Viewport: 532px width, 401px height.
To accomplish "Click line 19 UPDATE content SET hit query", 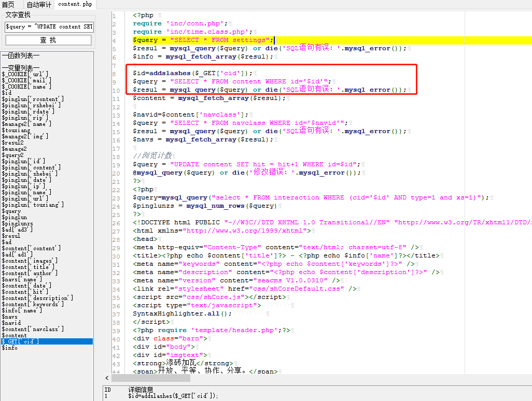I will pyautogui.click(x=246, y=164).
